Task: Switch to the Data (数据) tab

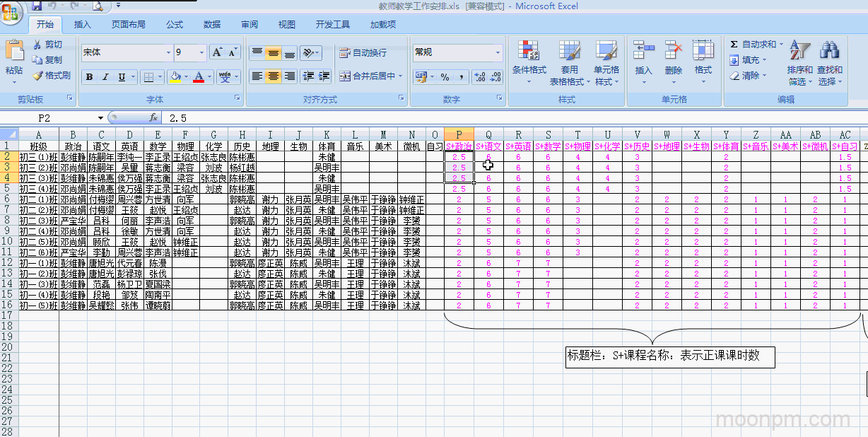Action: coord(212,25)
